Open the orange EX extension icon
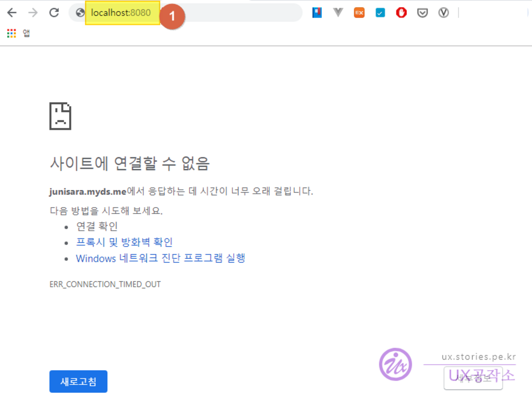The image size is (532, 398). point(359,13)
